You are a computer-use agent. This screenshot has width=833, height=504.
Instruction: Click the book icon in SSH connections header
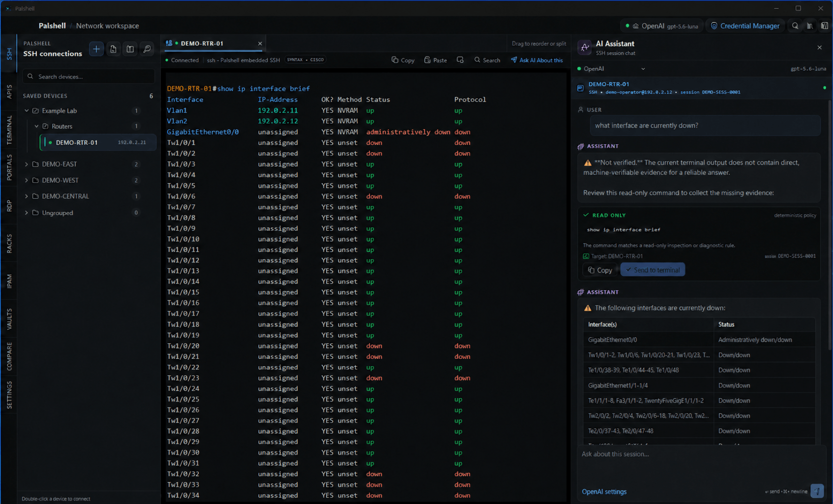click(x=130, y=49)
